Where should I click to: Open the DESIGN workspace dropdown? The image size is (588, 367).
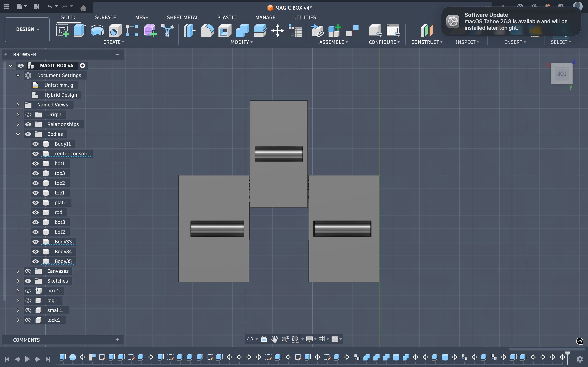tap(27, 29)
